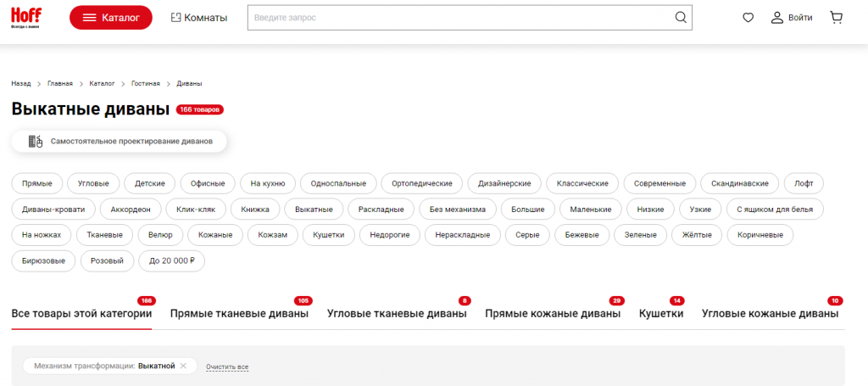Select the Офисные filter chip

click(209, 183)
